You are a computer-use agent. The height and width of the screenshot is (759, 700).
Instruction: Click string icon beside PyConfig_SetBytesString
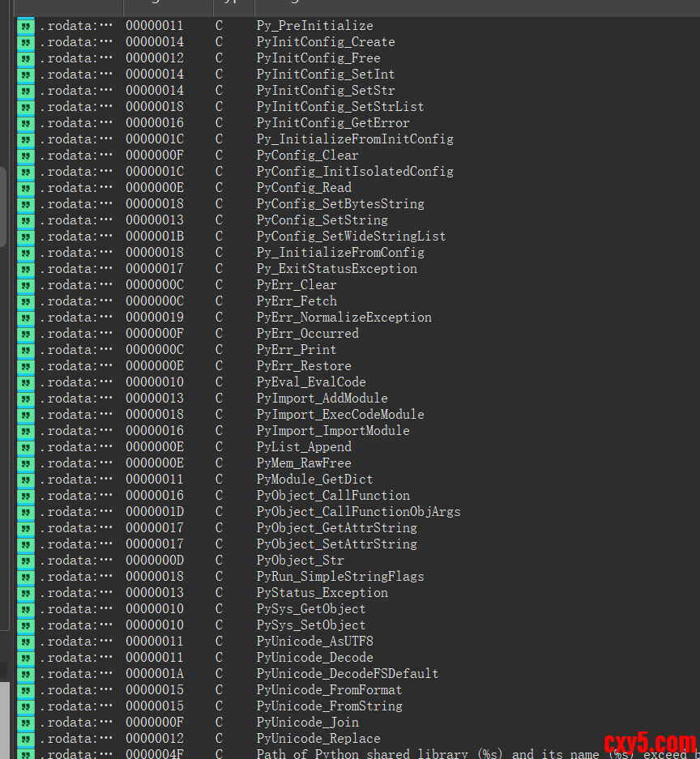click(26, 204)
